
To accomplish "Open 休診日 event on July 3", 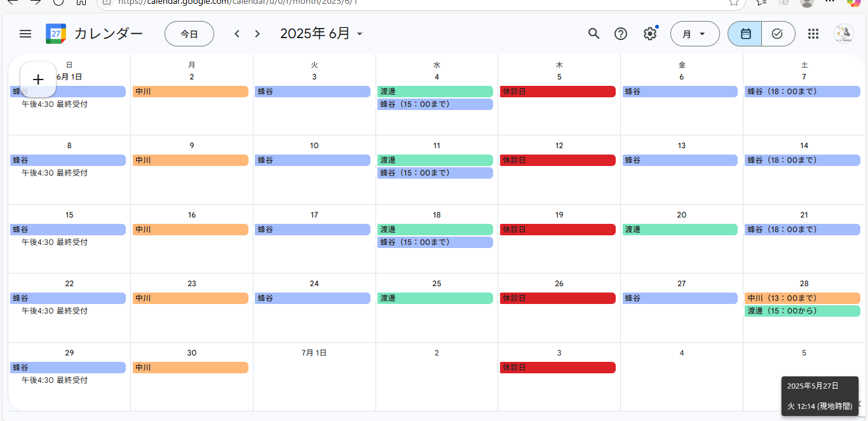I will coord(558,368).
